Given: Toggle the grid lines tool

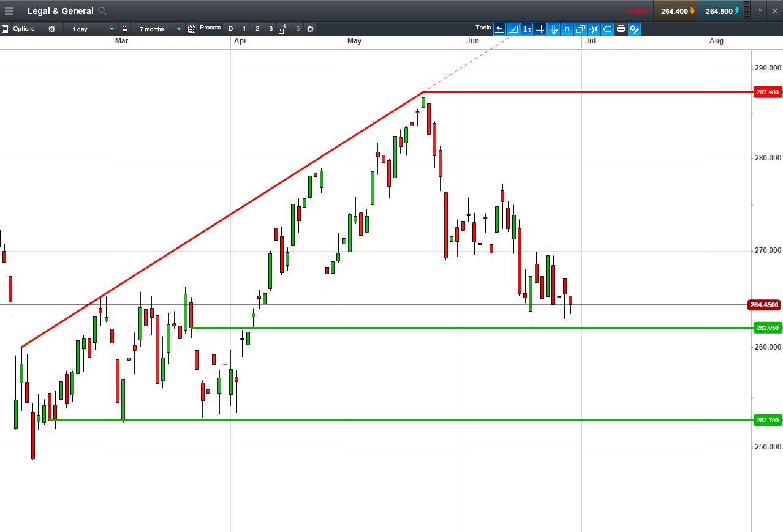Looking at the screenshot, I should 540,29.
